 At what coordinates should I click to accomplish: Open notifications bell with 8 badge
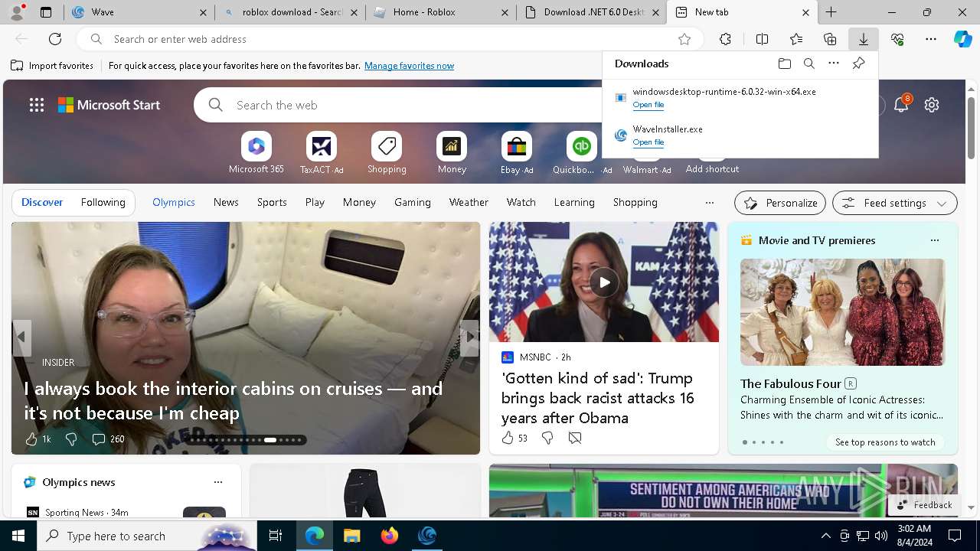tap(902, 104)
